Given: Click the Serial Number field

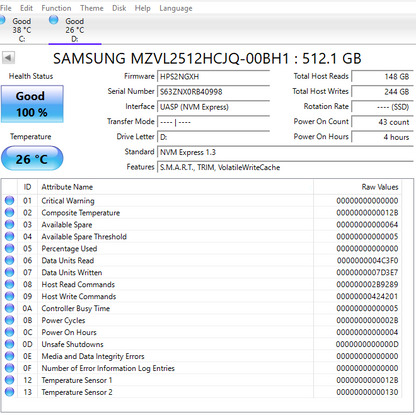Looking at the screenshot, I should coord(213,92).
